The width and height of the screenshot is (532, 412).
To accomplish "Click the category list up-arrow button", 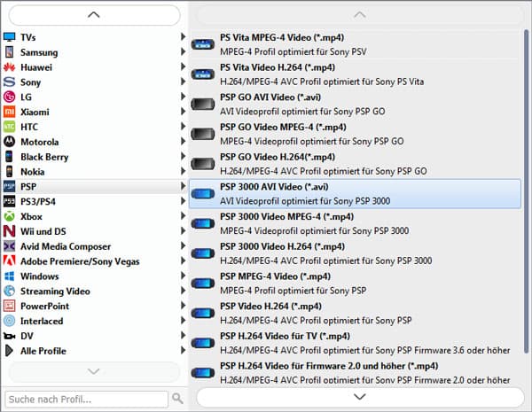I will [94, 15].
